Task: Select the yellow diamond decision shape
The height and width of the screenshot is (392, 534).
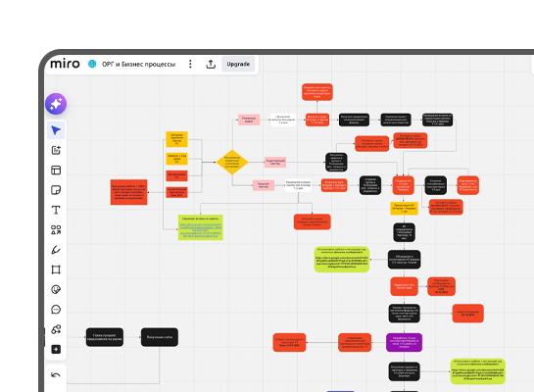Action: (232, 162)
